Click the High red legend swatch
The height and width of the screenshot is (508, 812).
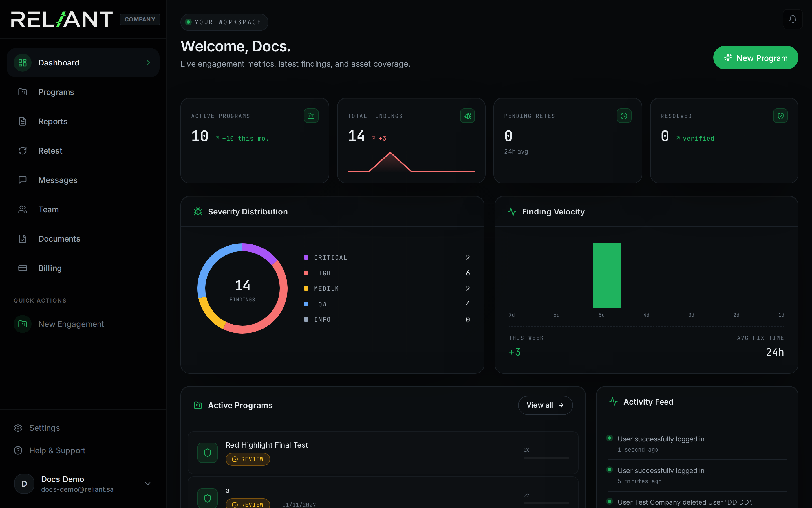(306, 273)
